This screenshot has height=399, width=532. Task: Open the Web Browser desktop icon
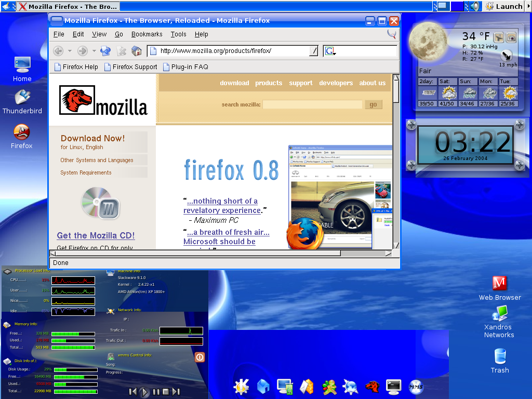click(x=500, y=288)
